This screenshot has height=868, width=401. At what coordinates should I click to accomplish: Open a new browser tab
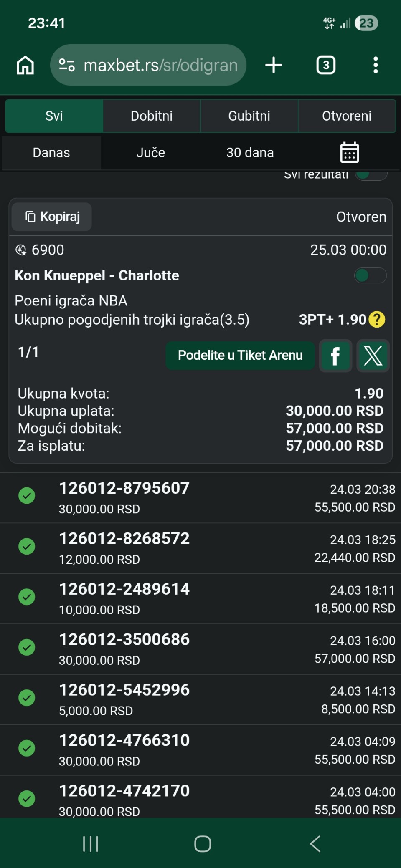(x=274, y=65)
